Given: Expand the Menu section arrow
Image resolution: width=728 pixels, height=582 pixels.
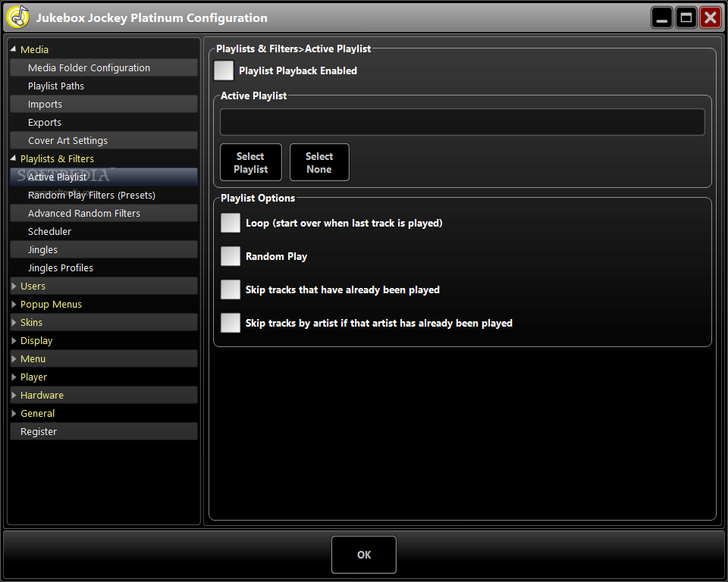Looking at the screenshot, I should tap(14, 358).
